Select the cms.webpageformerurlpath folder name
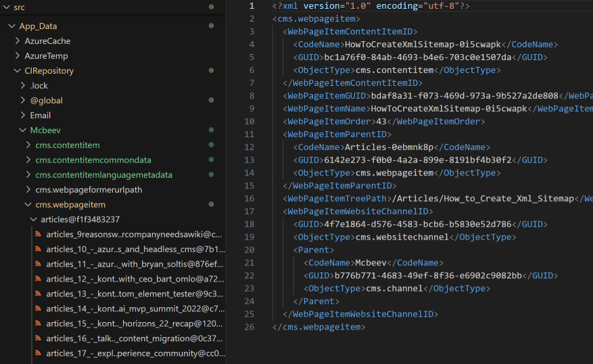This screenshot has height=364, width=593. pos(89,190)
